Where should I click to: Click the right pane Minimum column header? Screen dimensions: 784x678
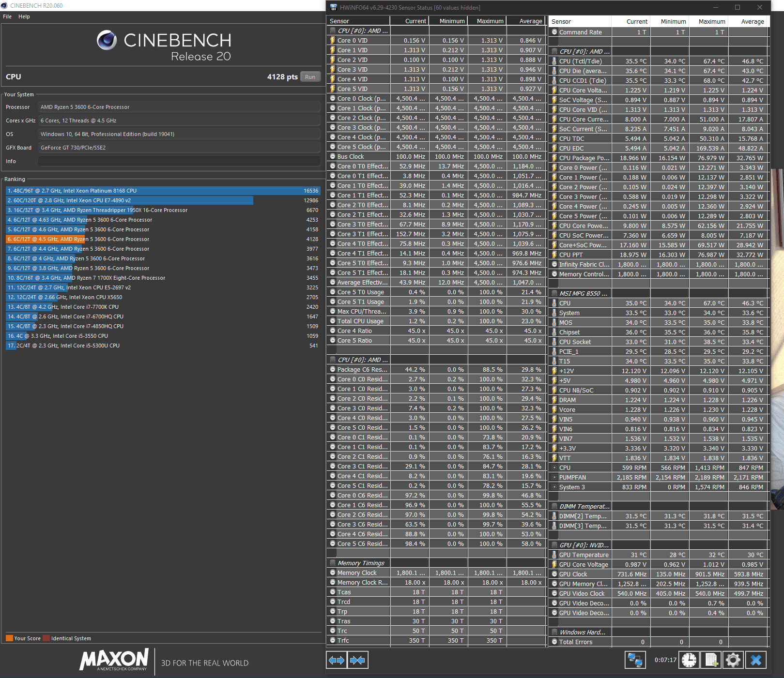point(670,21)
